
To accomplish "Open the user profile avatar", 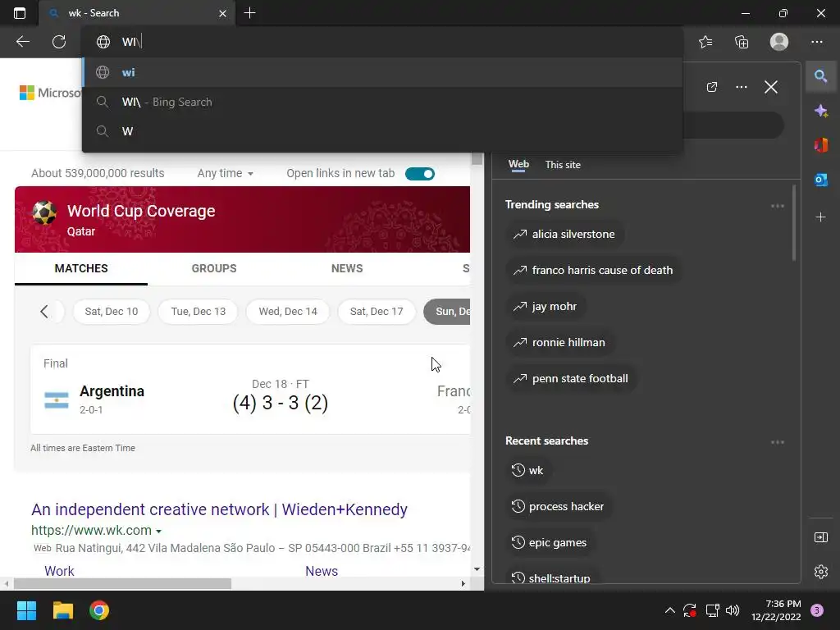I will click(x=779, y=42).
